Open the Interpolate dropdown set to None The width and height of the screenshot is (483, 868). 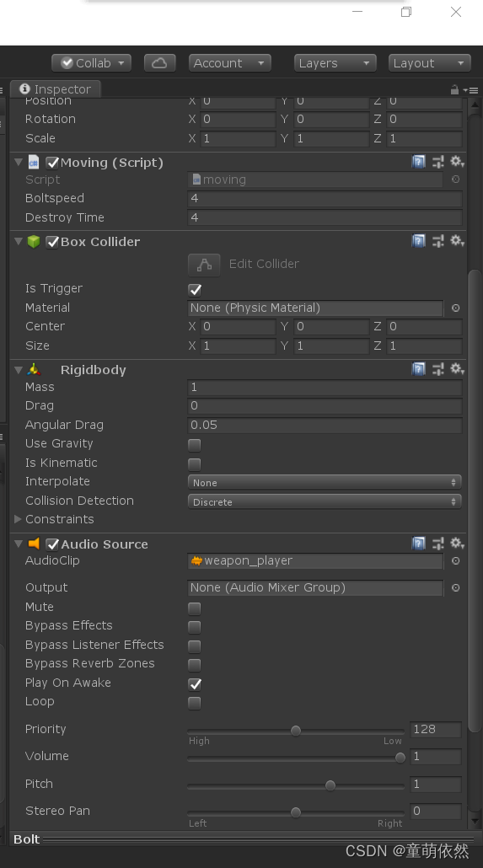tap(325, 482)
